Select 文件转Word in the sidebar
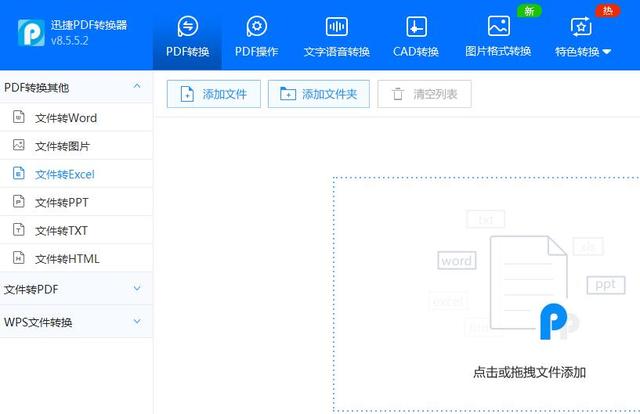This screenshot has height=414, width=640. coord(76,118)
